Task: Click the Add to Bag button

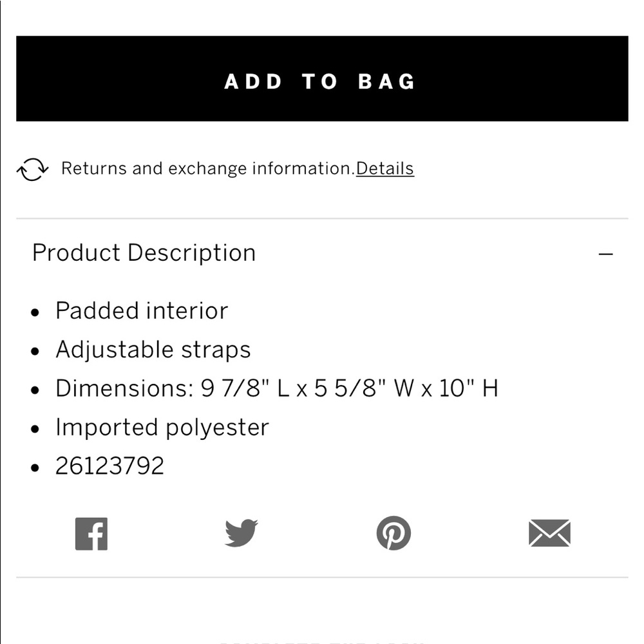Action: click(x=322, y=79)
